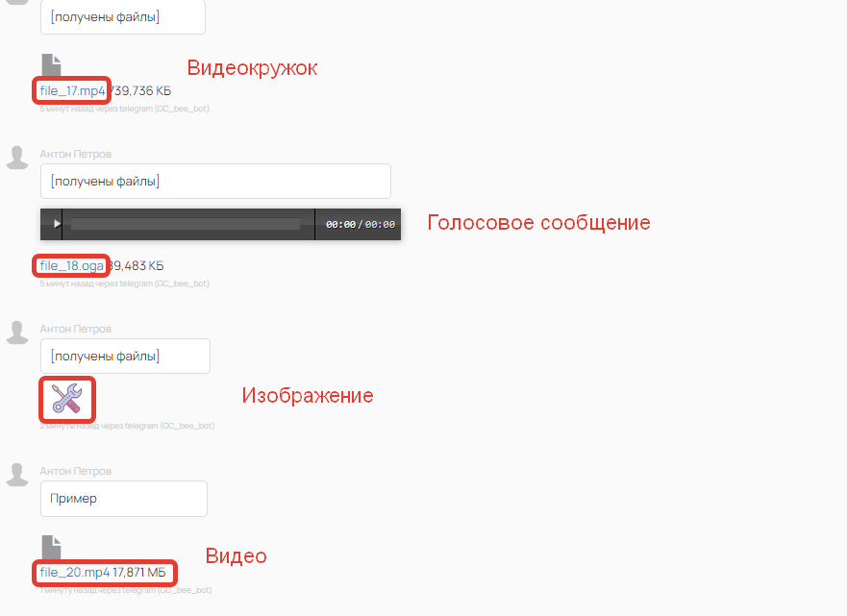Click the timestamp under file_17.mp4

click(124, 109)
